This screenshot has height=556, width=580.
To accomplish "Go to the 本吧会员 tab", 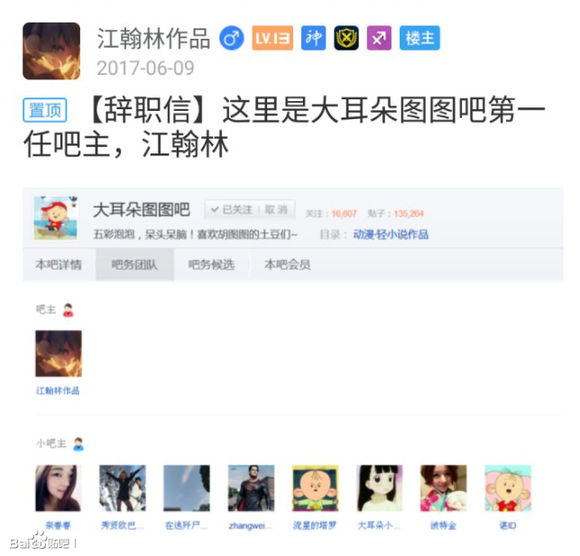I will 287,264.
